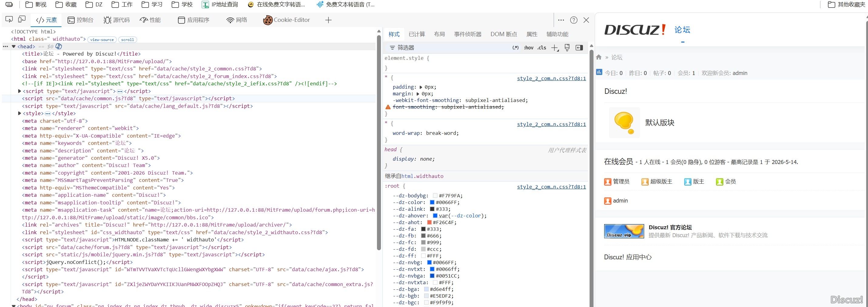Collapse the head element node
868x307 pixels.
(x=14, y=46)
